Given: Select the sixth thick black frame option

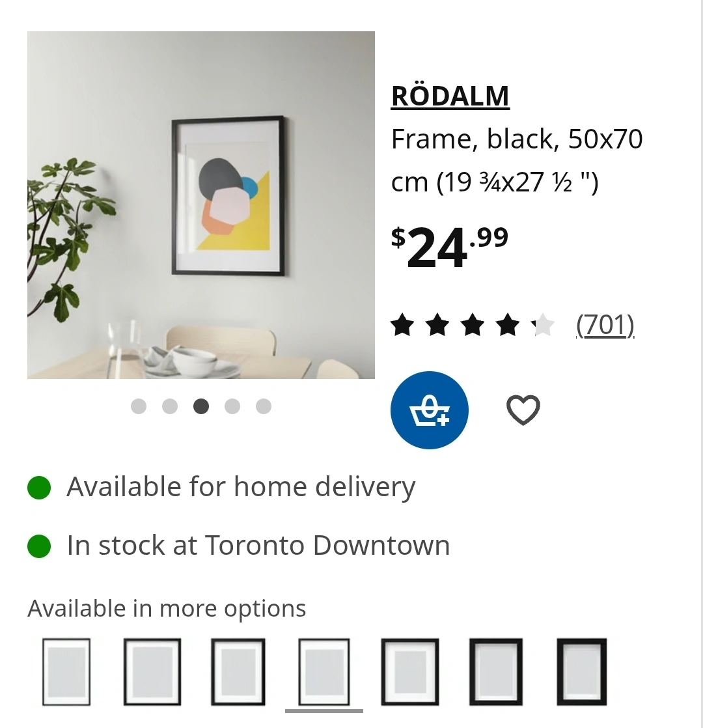Looking at the screenshot, I should point(495,672).
